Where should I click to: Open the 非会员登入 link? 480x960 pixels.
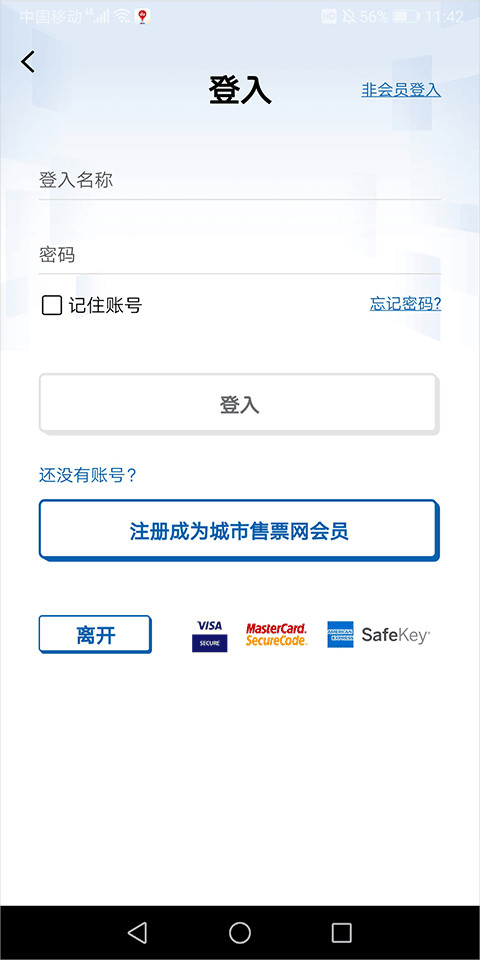(401, 90)
